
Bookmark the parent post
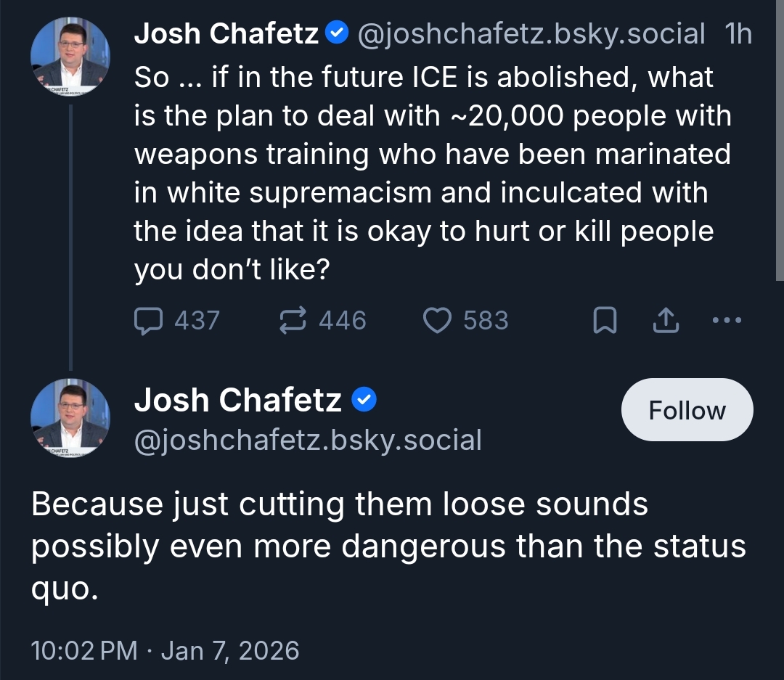coord(605,321)
